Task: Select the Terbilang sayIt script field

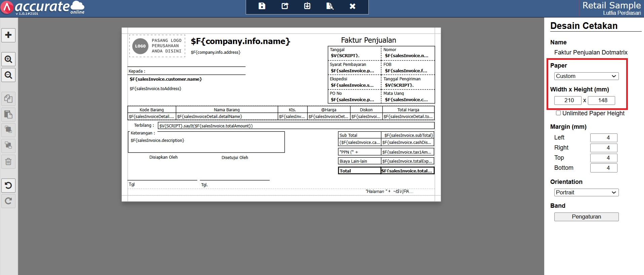Action: coord(296,126)
